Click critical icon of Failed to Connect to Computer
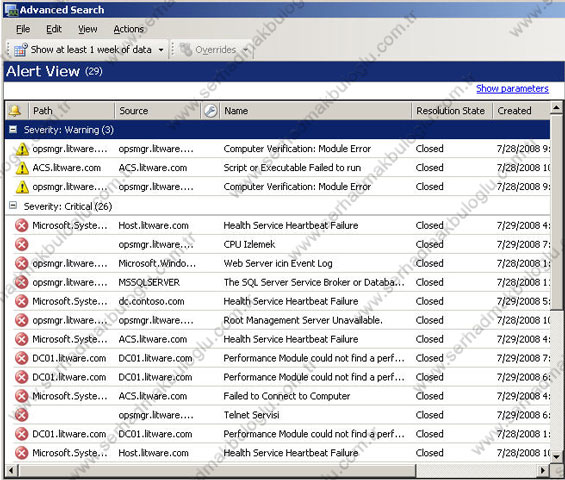This screenshot has width=565, height=480. [x=22, y=396]
